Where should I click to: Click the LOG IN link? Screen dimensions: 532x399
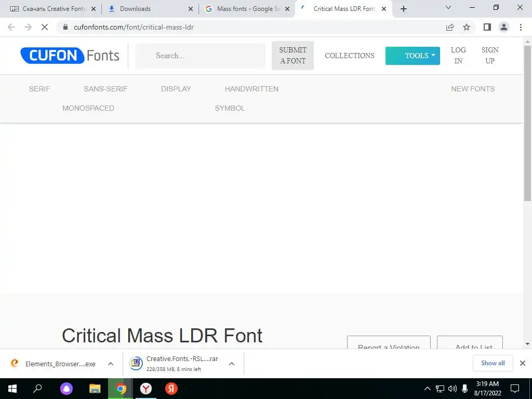(x=458, y=55)
